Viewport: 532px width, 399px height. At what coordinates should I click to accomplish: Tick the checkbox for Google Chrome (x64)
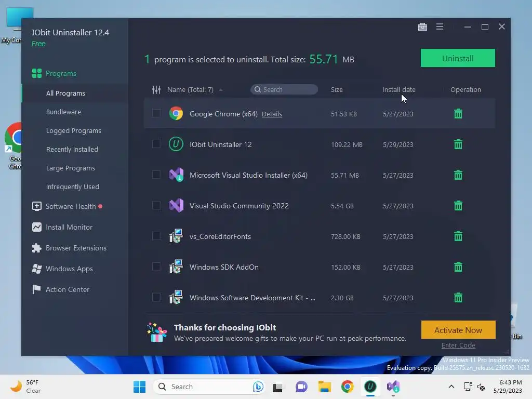(156, 113)
